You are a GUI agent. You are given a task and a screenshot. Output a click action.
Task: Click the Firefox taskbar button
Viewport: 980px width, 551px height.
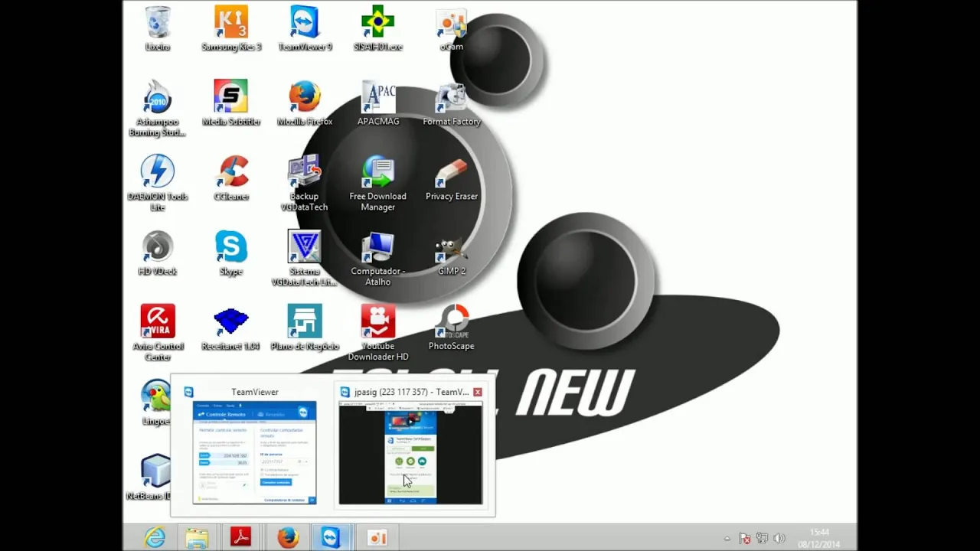(287, 538)
